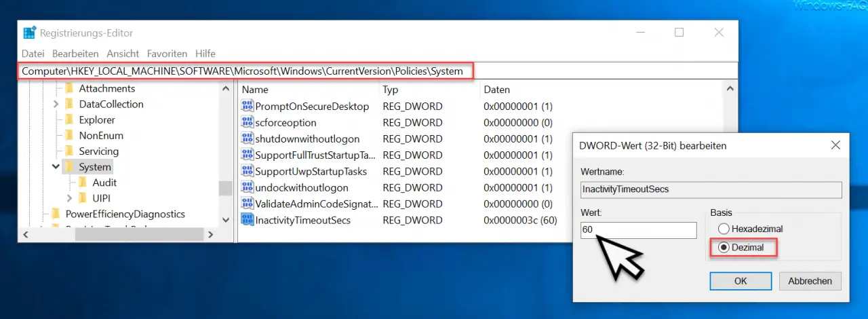868x319 pixels.
Task: Click the Audit folder icon
Action: (x=82, y=182)
